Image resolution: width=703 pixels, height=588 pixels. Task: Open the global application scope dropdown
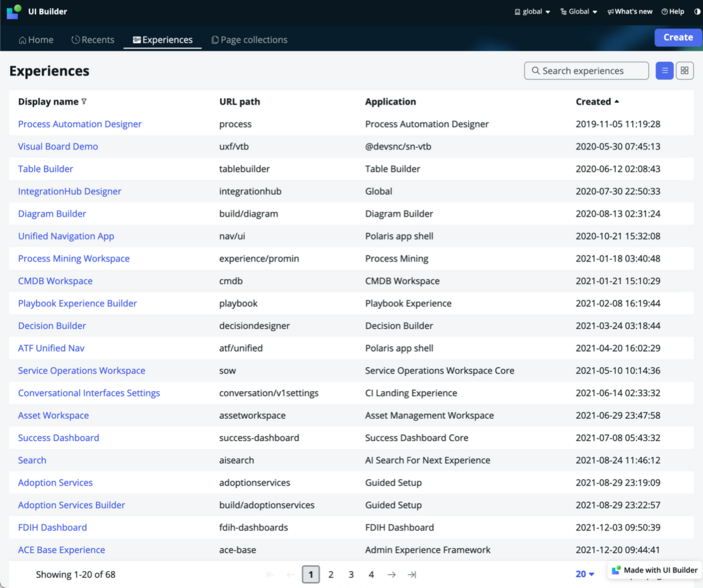pyautogui.click(x=532, y=12)
